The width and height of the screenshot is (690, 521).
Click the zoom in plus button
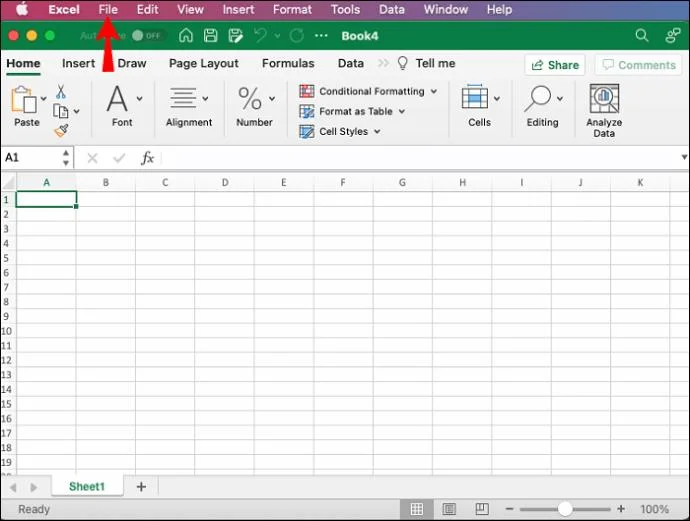(621, 509)
